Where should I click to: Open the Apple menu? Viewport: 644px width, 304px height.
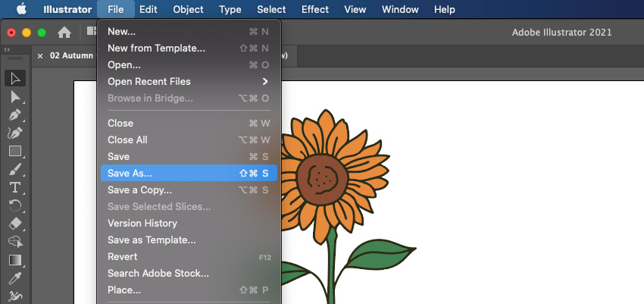click(21, 10)
